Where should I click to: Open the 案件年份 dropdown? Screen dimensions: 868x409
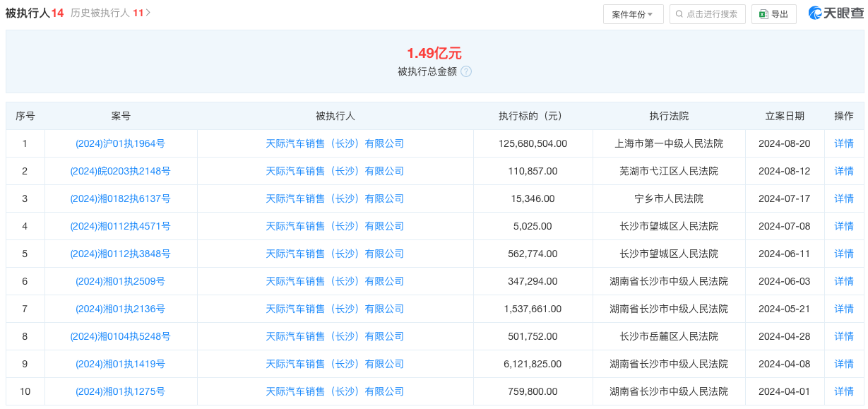633,14
